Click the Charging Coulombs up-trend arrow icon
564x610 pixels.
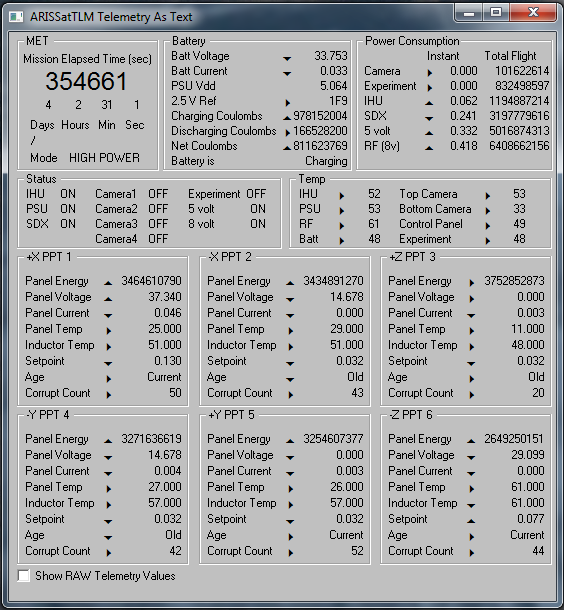click(x=287, y=118)
